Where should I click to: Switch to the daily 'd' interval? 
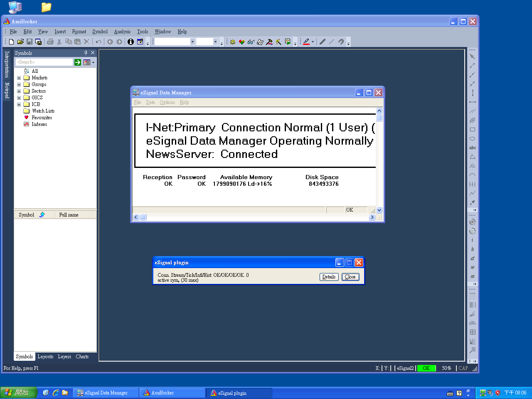point(473,259)
